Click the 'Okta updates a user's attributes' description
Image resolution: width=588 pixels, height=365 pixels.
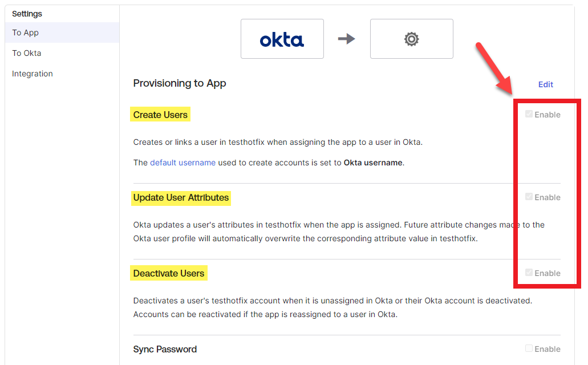pyautogui.click(x=339, y=232)
